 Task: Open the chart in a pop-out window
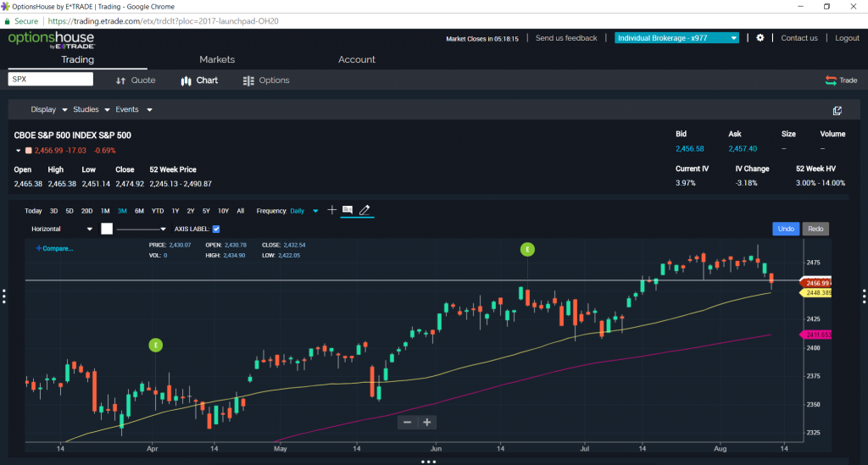click(x=837, y=111)
